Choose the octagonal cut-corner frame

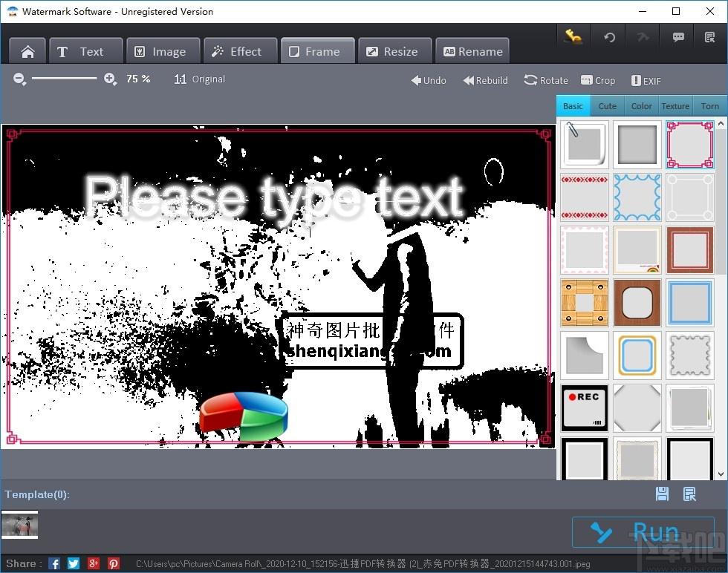point(637,407)
